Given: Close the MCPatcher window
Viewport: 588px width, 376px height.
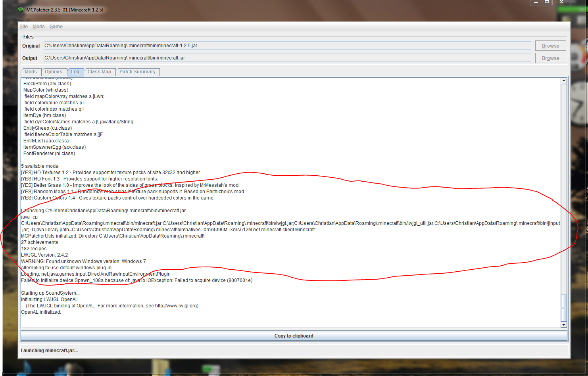Looking at the screenshot, I should pos(561,2).
